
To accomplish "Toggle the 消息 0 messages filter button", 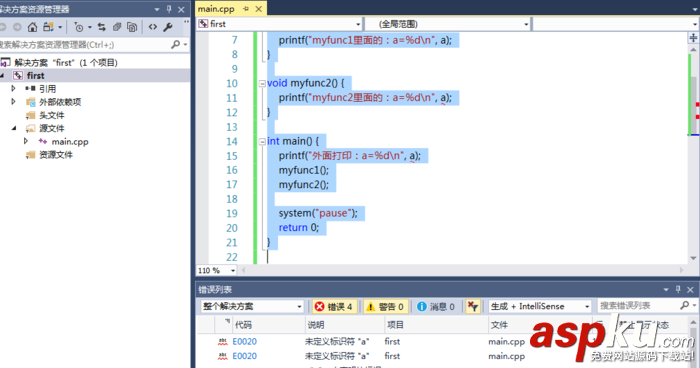I will pyautogui.click(x=436, y=306).
